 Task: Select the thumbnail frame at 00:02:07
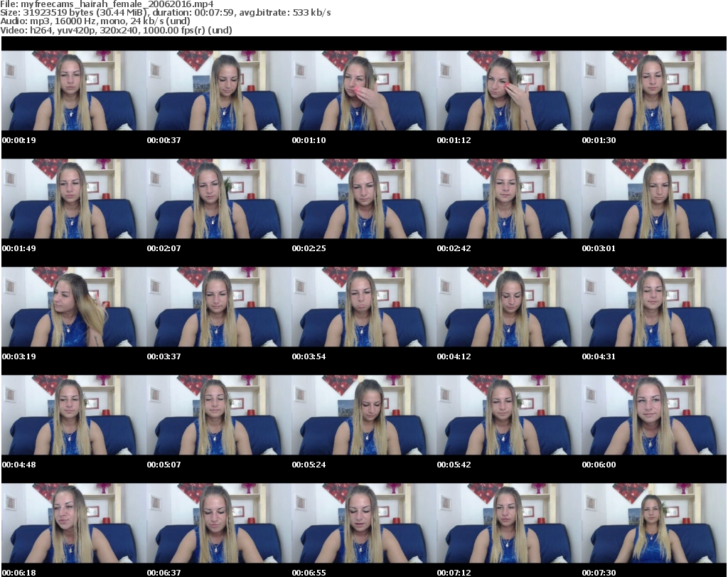click(219, 198)
